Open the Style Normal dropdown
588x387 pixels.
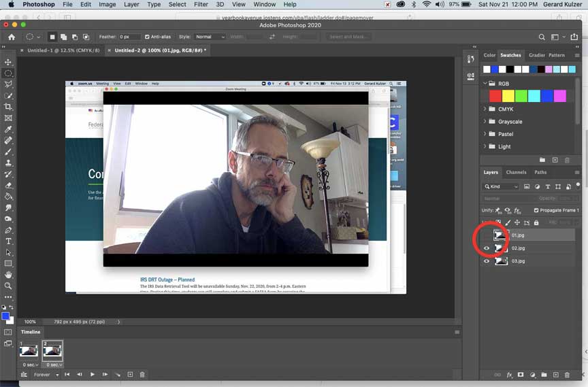(x=210, y=37)
